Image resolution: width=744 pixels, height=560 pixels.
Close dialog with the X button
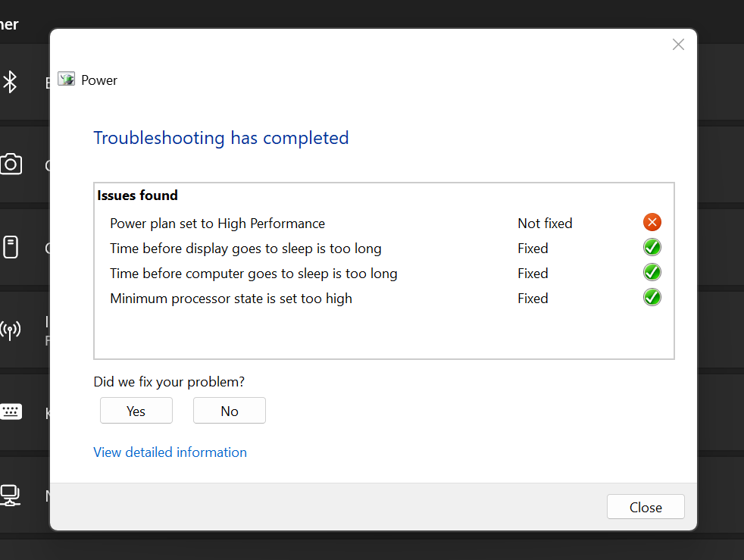678,45
